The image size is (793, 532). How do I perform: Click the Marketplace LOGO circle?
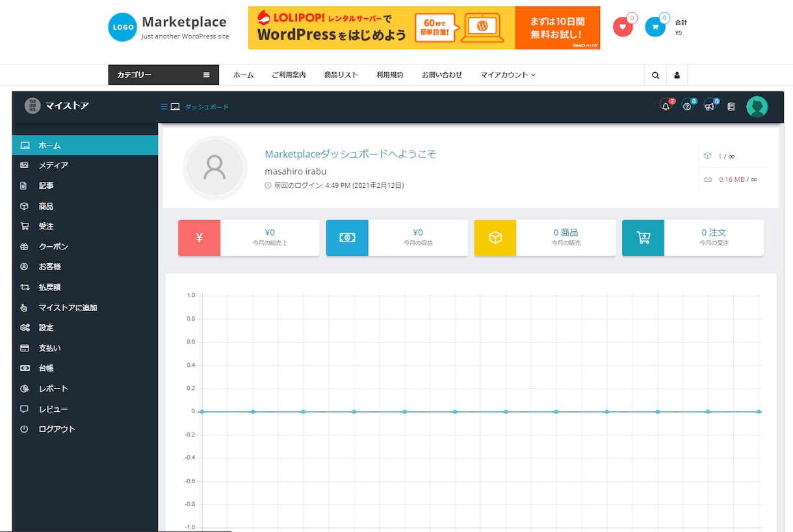[x=122, y=27]
